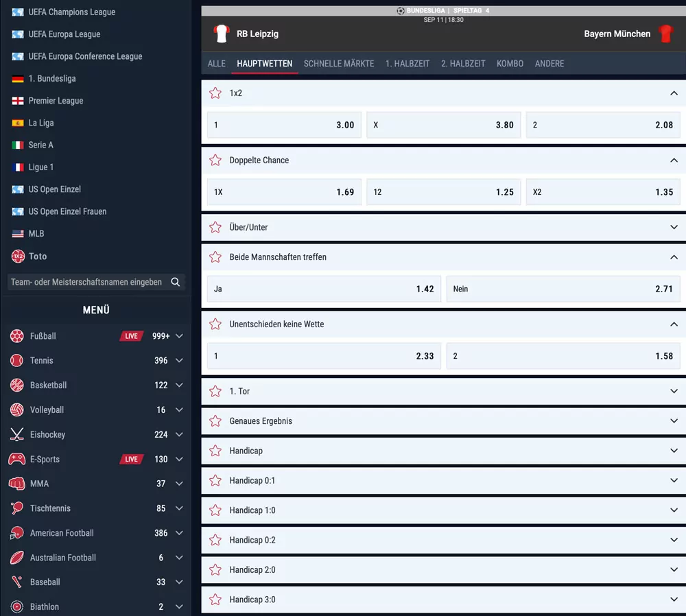Expand the Fußball sport menu chevron

[x=179, y=336]
